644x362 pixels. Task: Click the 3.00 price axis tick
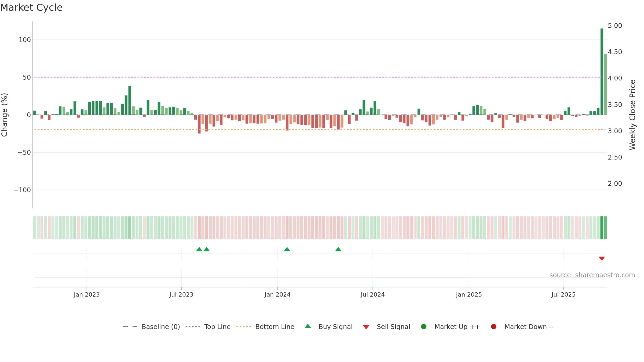615,131
